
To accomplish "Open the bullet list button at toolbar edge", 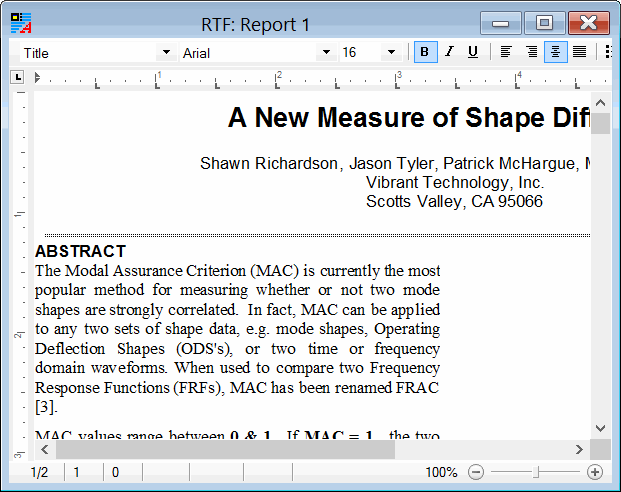I will point(608,52).
